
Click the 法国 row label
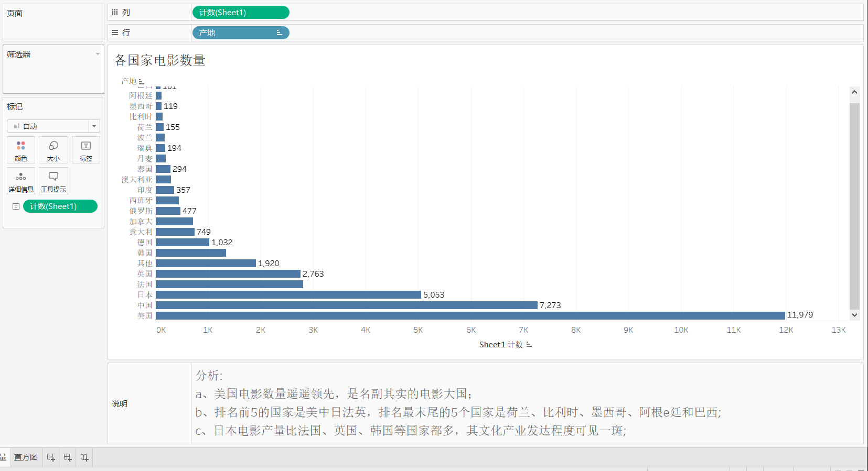tap(145, 284)
